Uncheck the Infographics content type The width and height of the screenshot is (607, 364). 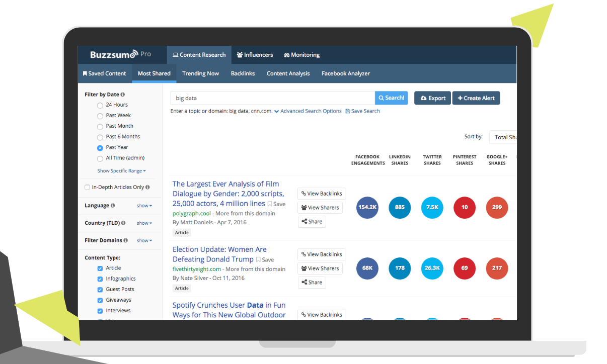click(100, 279)
